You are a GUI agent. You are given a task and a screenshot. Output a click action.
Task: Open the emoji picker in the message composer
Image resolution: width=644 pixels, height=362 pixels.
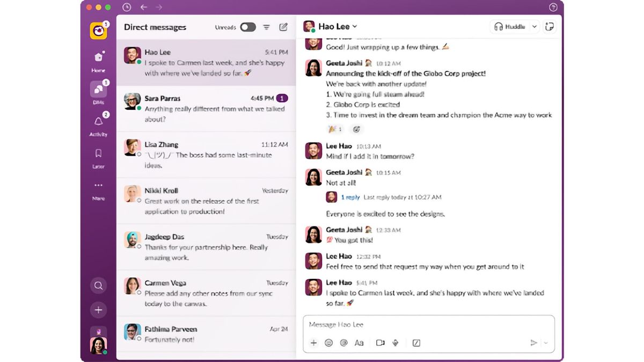[329, 342]
